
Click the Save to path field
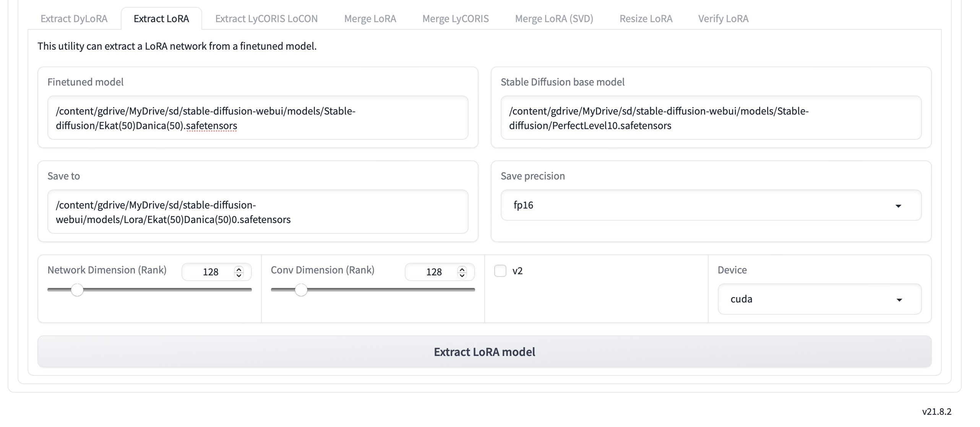click(258, 212)
